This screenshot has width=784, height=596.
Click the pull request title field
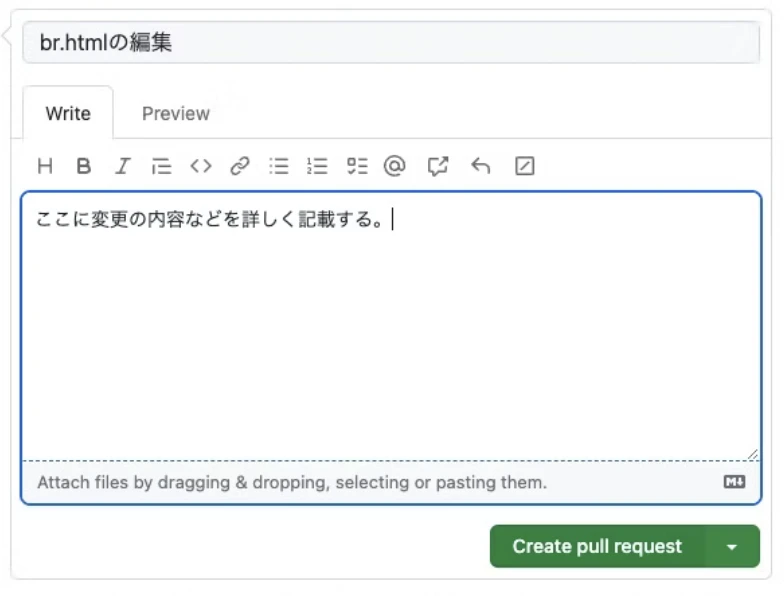(x=391, y=42)
